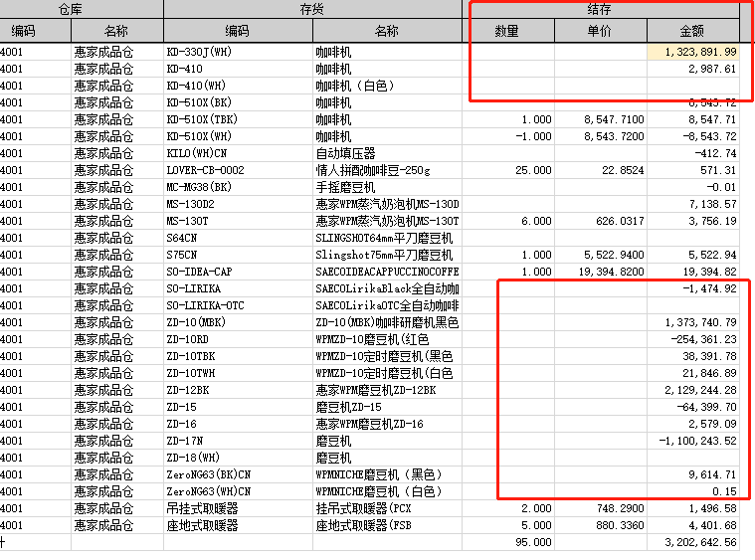Click inventory code KD-410(WH)
The image size is (755, 560).
pos(238,86)
